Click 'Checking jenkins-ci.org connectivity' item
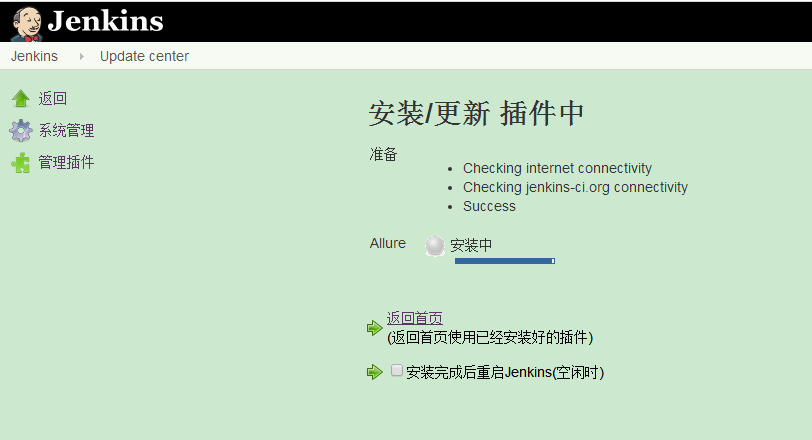The image size is (812, 440). point(575,187)
